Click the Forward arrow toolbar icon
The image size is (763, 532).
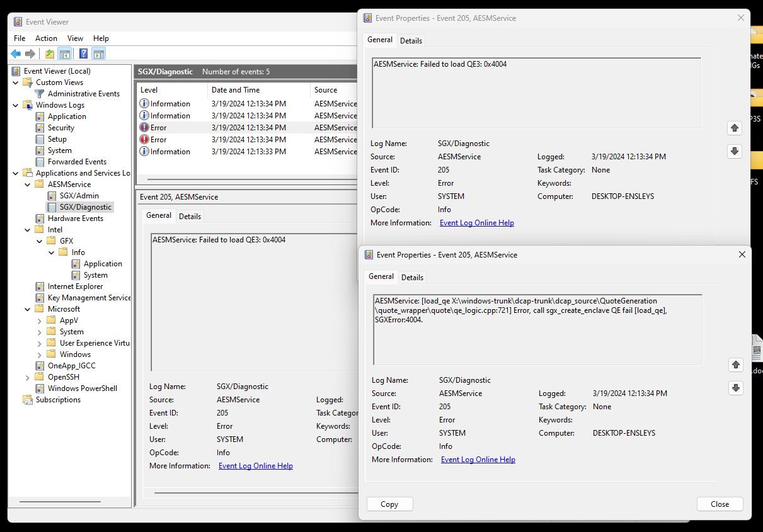pyautogui.click(x=30, y=54)
